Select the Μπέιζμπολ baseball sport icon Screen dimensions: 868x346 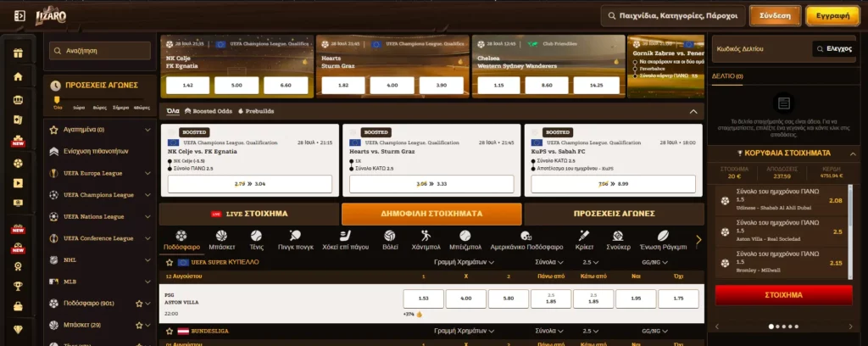465,240
